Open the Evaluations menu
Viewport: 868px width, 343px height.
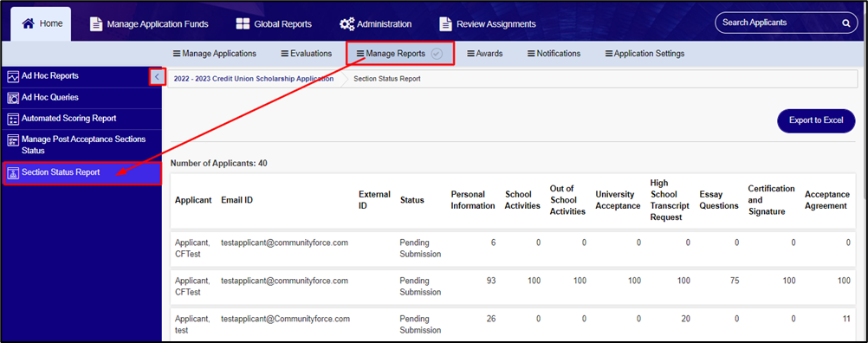(307, 54)
